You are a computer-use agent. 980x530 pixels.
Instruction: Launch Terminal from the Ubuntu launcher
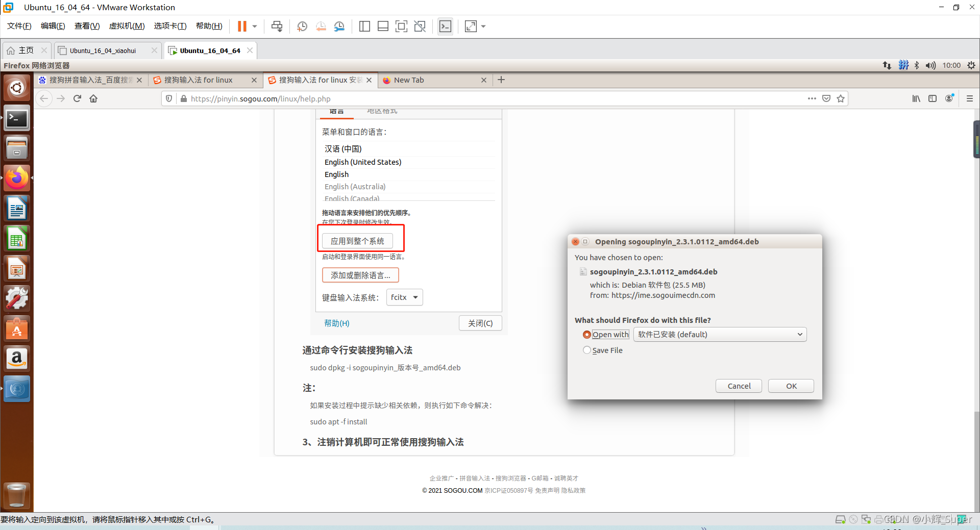[x=17, y=118]
